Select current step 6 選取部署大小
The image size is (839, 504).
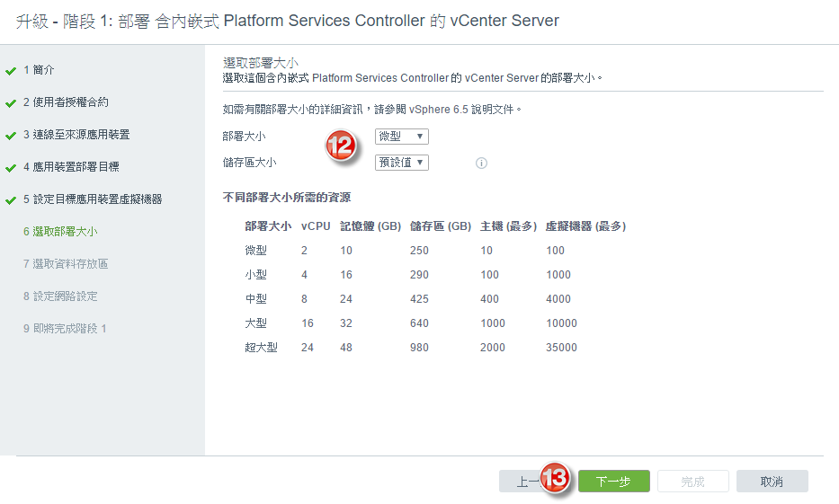(x=60, y=232)
